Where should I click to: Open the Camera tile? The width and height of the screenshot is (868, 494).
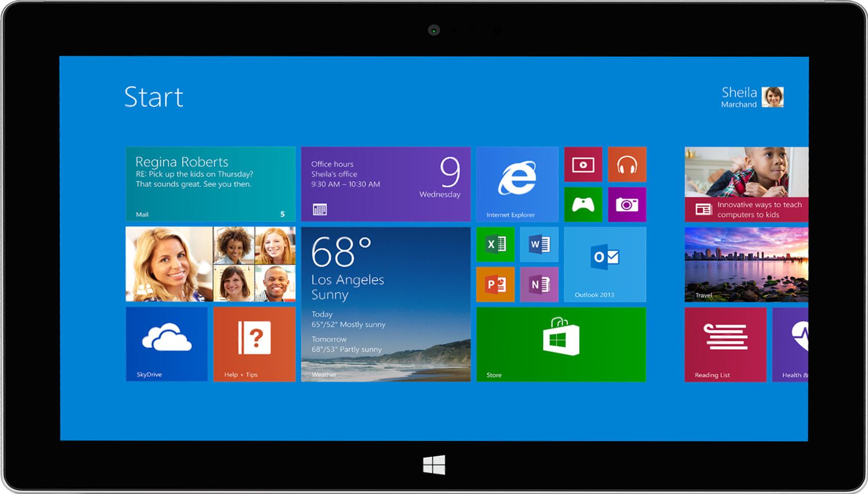coord(627,204)
